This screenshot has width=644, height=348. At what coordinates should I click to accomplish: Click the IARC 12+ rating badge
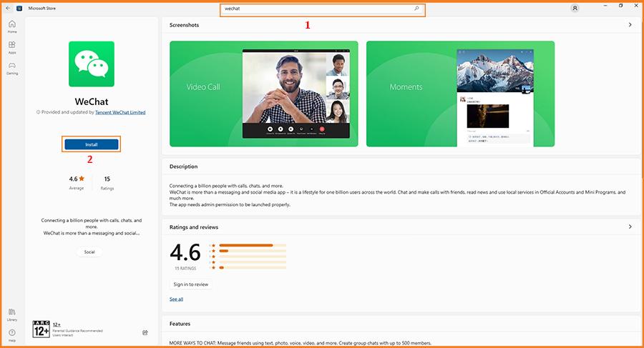point(41,329)
